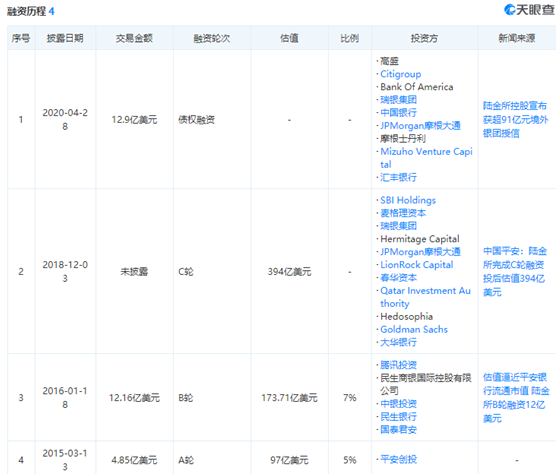
Task: Open the Mizuho Venture Capital link
Action: click(426, 158)
